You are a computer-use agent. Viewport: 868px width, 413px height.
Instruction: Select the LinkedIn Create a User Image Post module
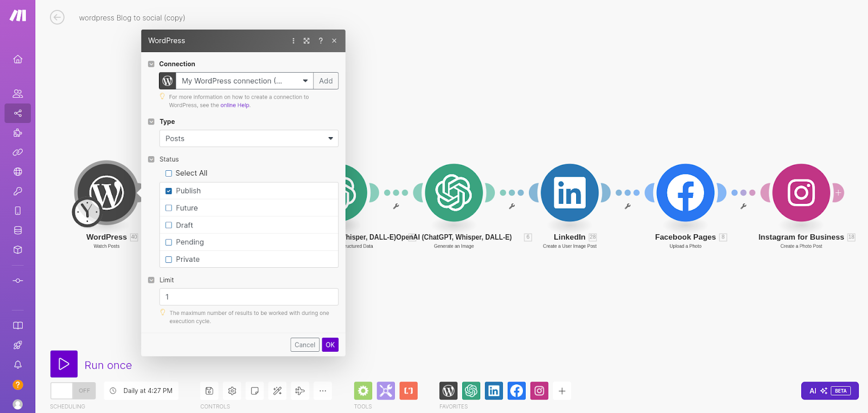[570, 192]
